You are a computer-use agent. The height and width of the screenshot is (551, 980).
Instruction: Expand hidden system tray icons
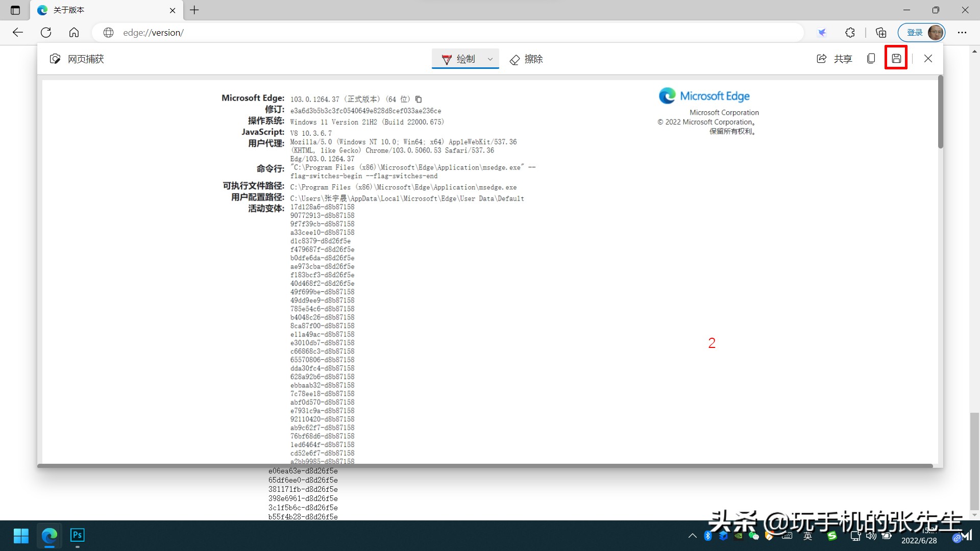coord(692,536)
